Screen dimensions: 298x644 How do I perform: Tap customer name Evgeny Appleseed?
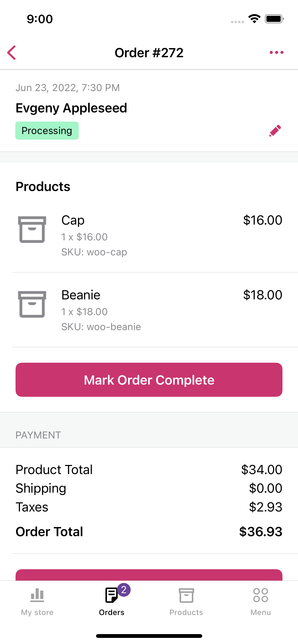pyautogui.click(x=71, y=108)
